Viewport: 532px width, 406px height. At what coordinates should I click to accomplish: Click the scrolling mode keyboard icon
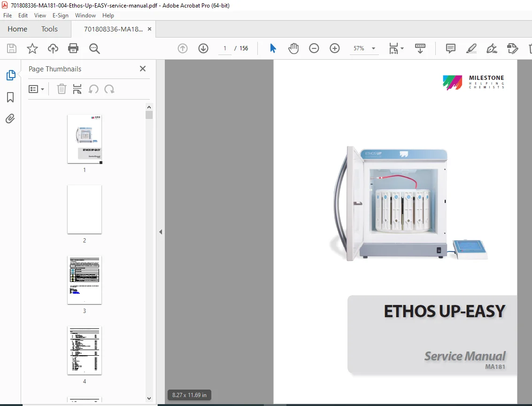pos(420,48)
